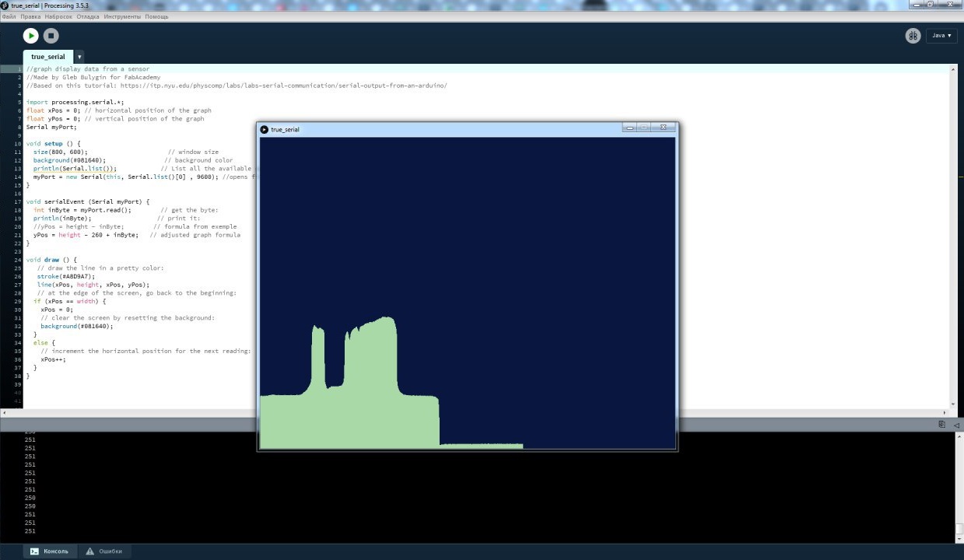Toggle the debugger with the butterfly icon
The width and height of the screenshot is (964, 560).
[x=913, y=35]
